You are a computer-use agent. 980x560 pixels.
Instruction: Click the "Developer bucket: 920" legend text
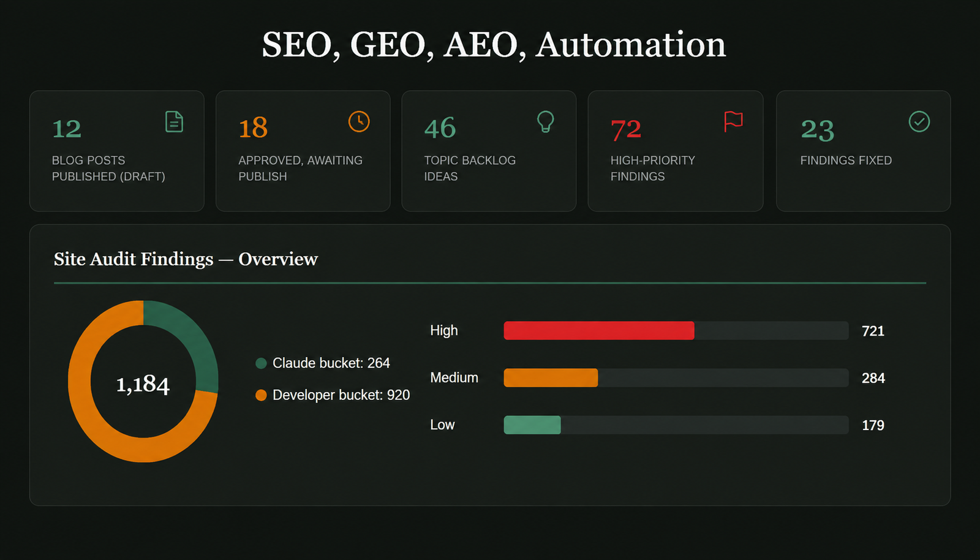[341, 395]
